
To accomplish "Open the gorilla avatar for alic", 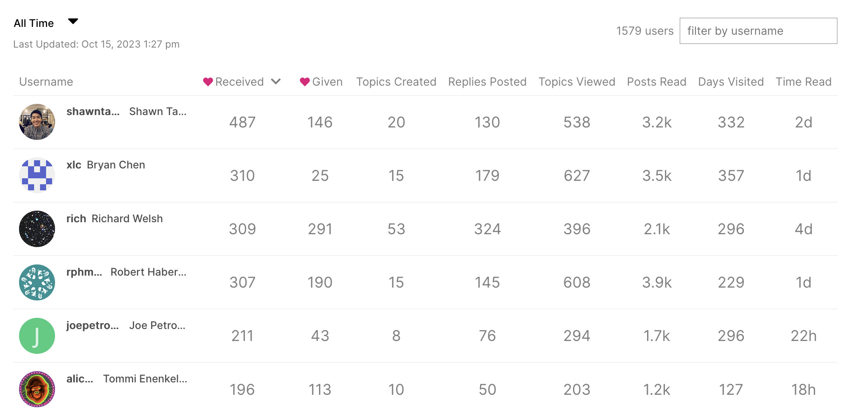I will coord(37,389).
